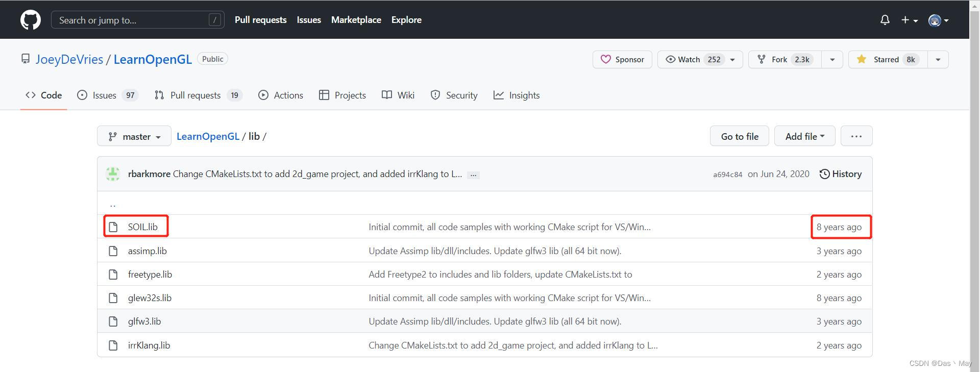
Task: Click the file icon beside glfw3.lib
Action: point(113,321)
